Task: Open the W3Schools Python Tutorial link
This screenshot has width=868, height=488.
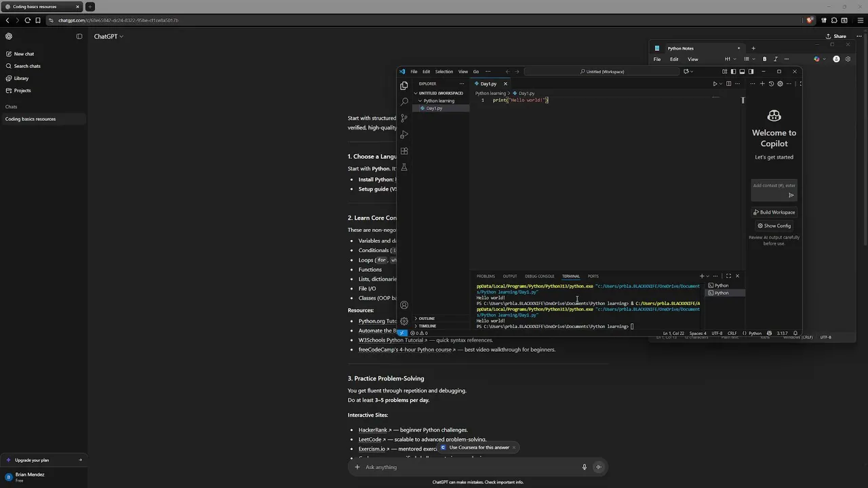Action: [x=393, y=340]
